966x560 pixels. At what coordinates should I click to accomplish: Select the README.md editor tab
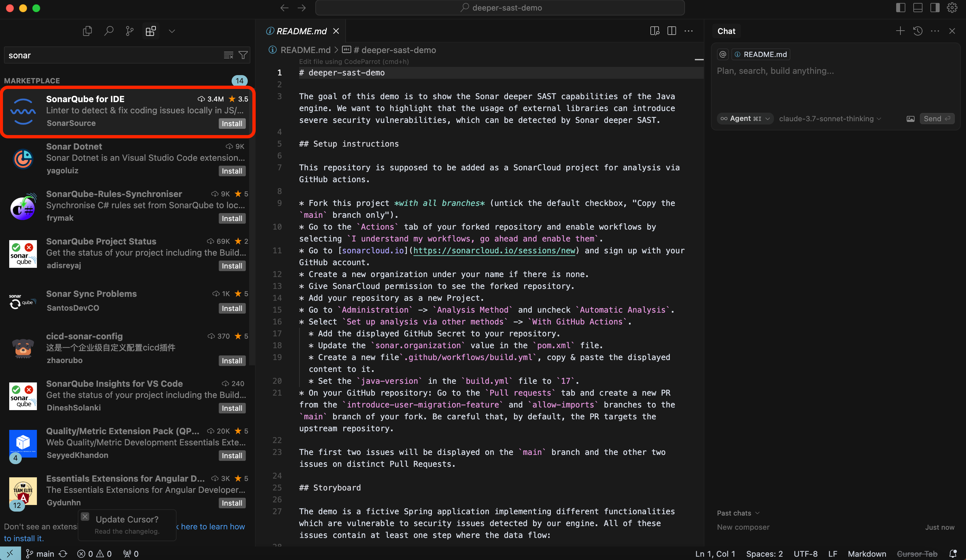(x=301, y=31)
